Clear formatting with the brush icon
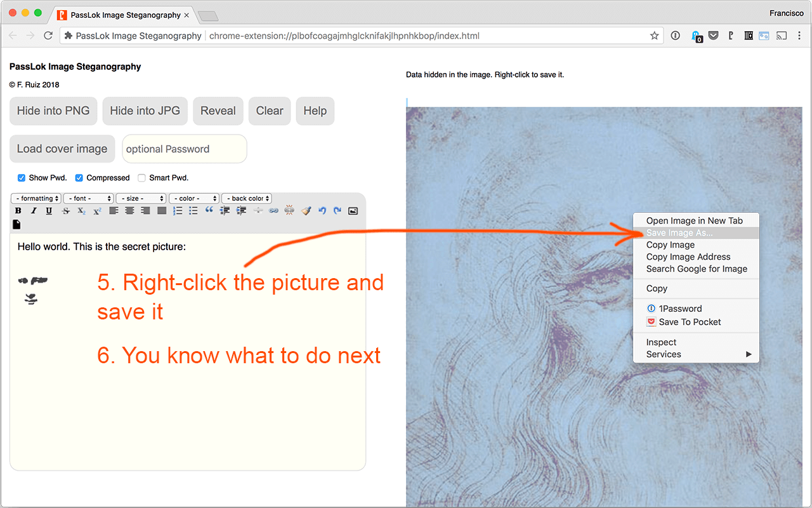This screenshot has width=812, height=508. click(x=306, y=211)
